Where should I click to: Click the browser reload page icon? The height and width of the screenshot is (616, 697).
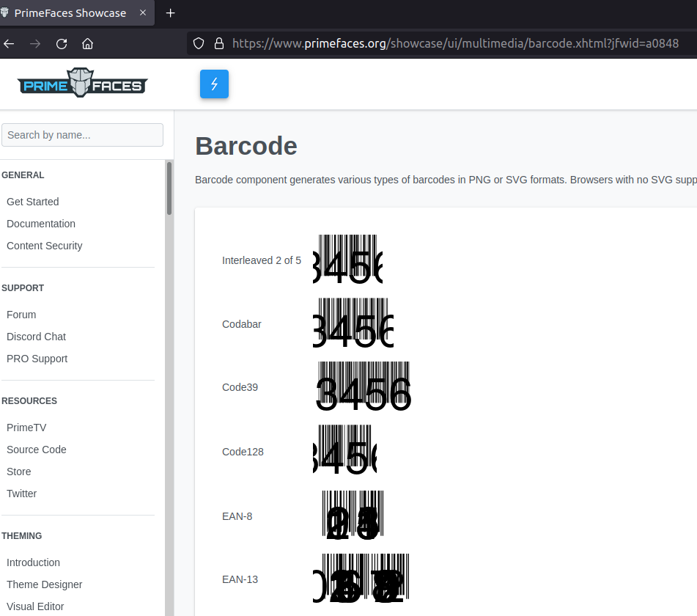(62, 43)
